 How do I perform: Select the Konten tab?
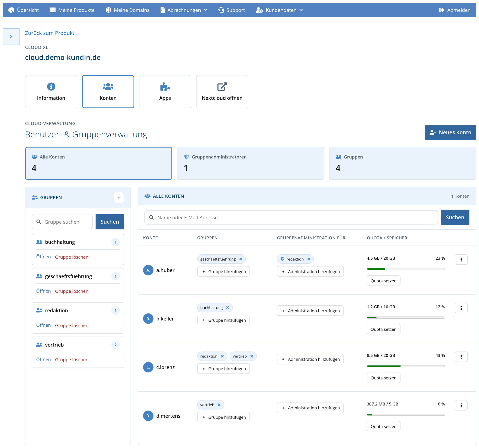tap(108, 91)
